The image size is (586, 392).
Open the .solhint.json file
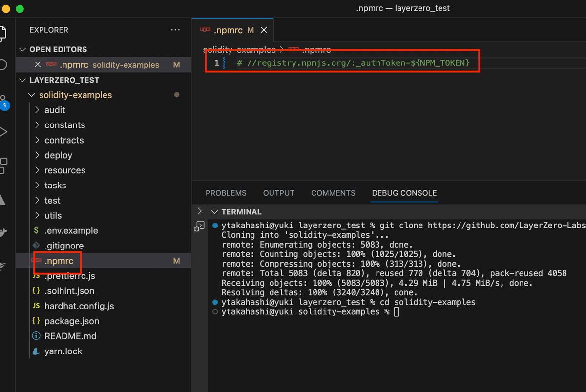coord(69,291)
